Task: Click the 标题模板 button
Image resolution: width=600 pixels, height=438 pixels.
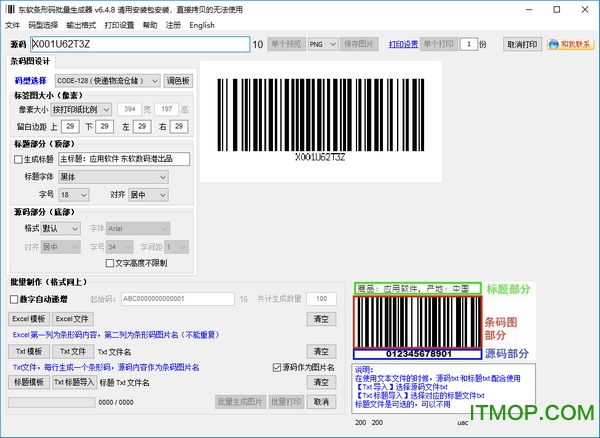Action: click(29, 382)
